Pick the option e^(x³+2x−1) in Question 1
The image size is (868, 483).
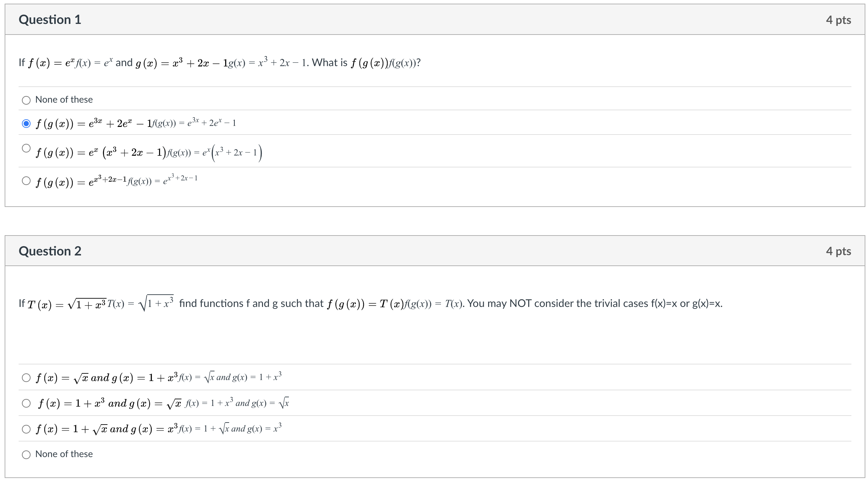(x=26, y=181)
